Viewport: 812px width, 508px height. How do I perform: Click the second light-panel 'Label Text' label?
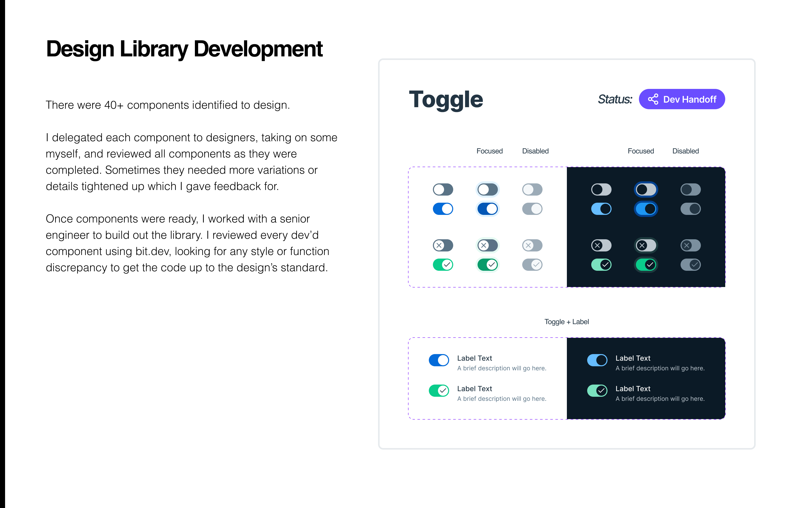[x=475, y=389]
